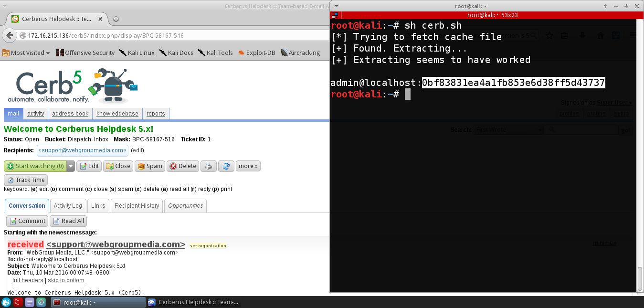Open the Opportunities tab
Viewport: 644px width, 308px height.
[185, 206]
